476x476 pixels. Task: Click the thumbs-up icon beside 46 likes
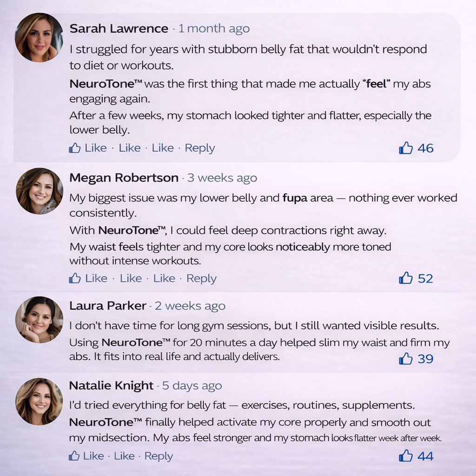coord(406,148)
